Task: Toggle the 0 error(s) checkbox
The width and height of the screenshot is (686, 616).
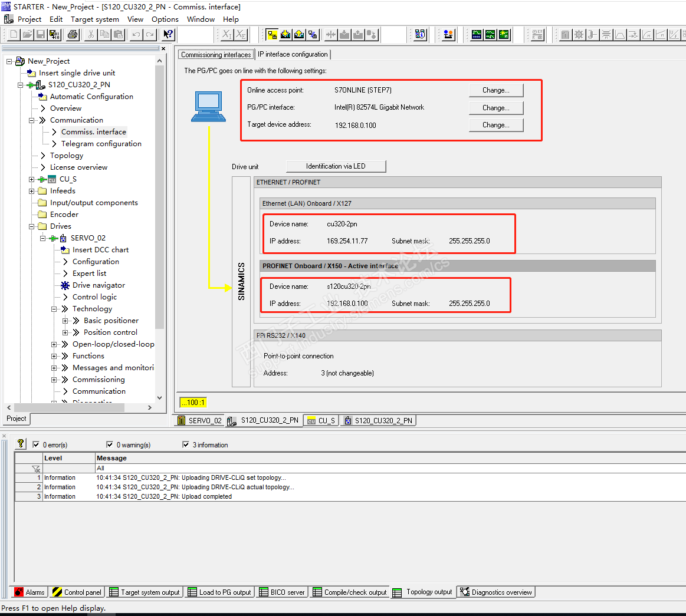Action: click(x=37, y=444)
